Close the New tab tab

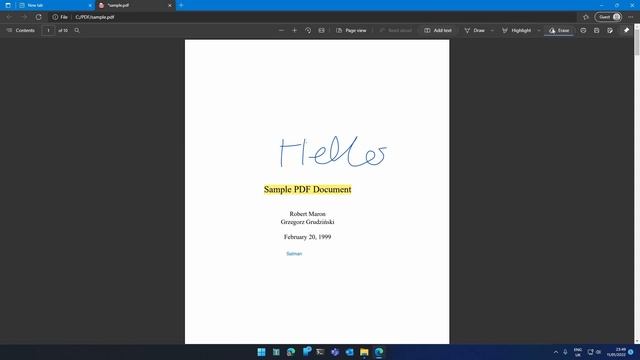(x=90, y=5)
